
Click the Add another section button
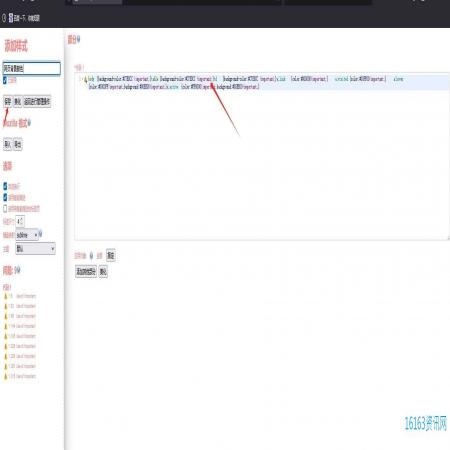point(86,271)
